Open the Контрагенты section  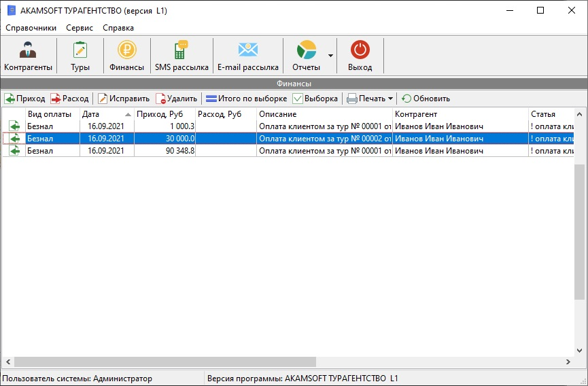[28, 56]
